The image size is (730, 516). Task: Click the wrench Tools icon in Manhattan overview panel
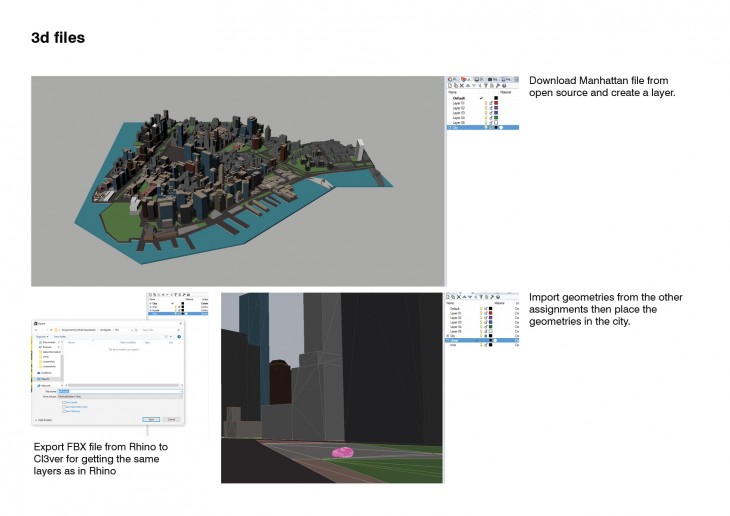tap(497, 86)
